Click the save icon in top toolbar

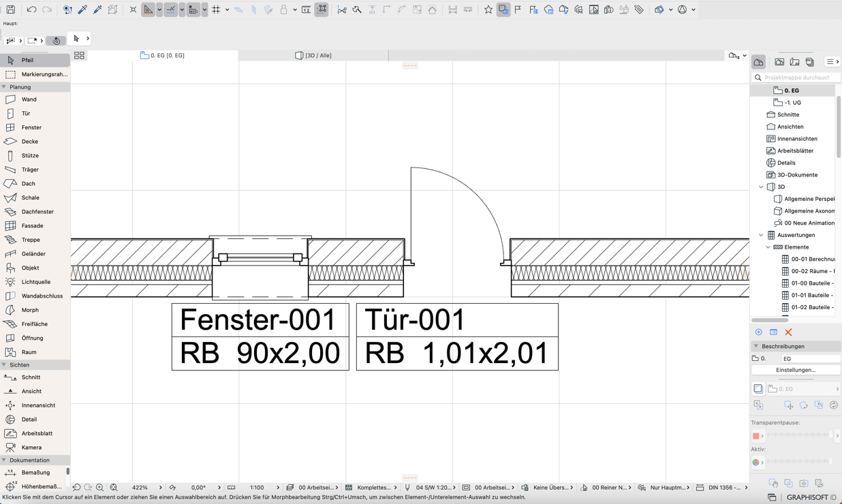[x=11, y=10]
